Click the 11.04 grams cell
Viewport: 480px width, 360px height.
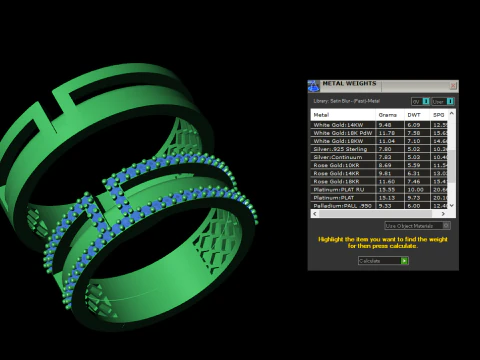[x=390, y=141]
